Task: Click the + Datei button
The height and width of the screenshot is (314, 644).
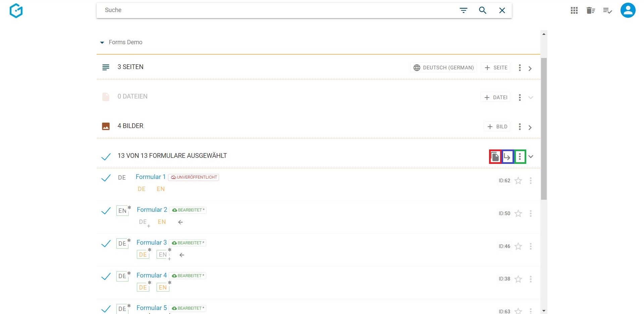Action: point(495,97)
